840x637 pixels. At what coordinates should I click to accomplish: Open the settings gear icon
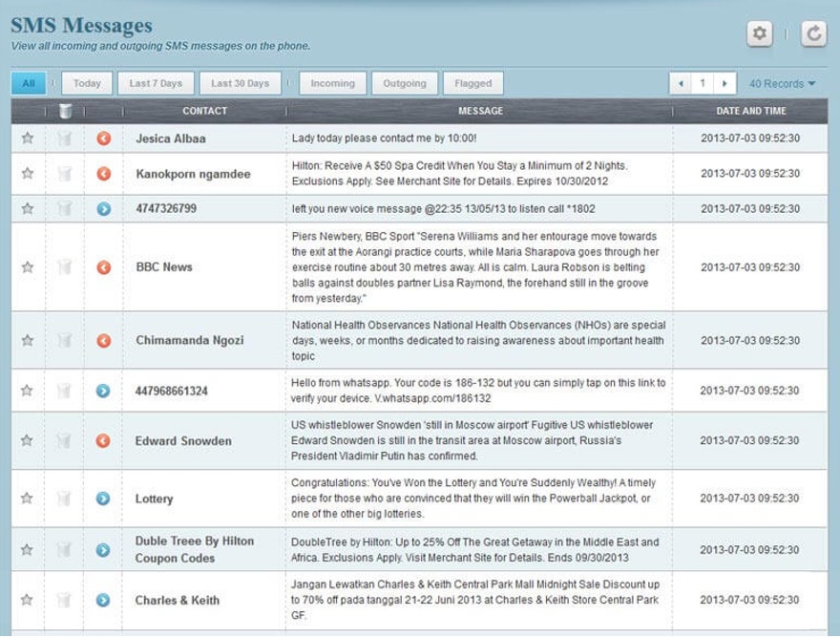click(759, 34)
